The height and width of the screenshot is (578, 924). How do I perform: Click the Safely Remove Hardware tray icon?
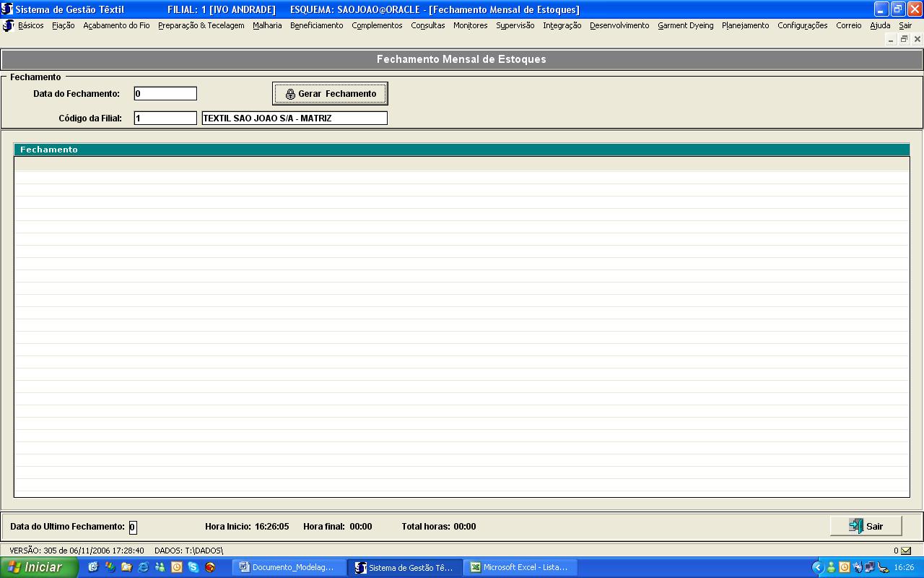(883, 567)
